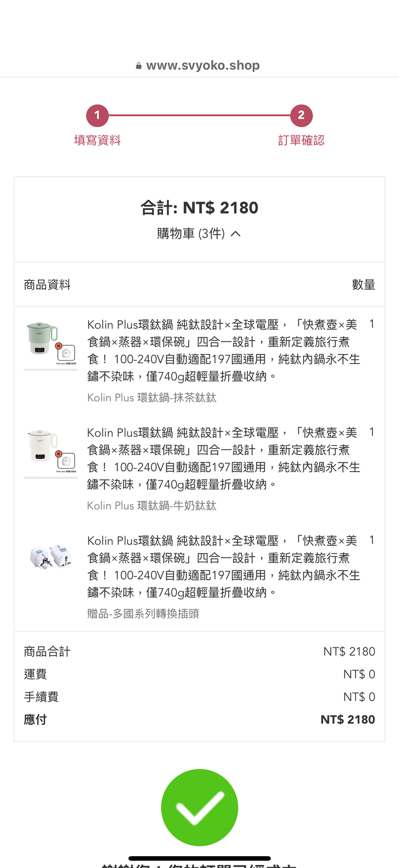Open the 抹茶鈦鈦 product title link
This screenshot has width=399, height=868.
(x=224, y=350)
